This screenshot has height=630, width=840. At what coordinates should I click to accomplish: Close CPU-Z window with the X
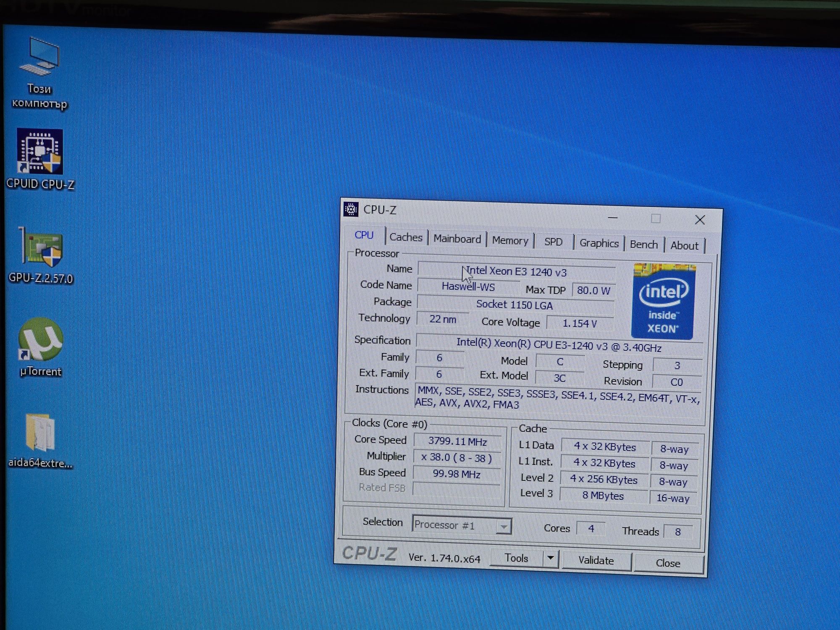(700, 220)
